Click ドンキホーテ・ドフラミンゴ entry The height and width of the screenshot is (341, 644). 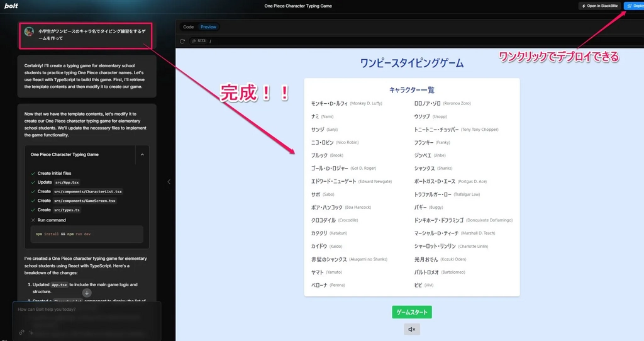click(464, 220)
